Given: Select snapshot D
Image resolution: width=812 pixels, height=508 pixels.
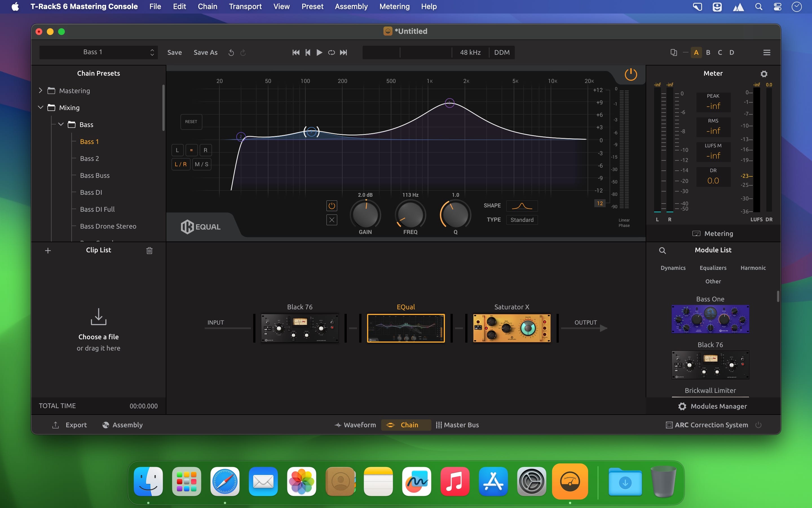Looking at the screenshot, I should coord(732,52).
